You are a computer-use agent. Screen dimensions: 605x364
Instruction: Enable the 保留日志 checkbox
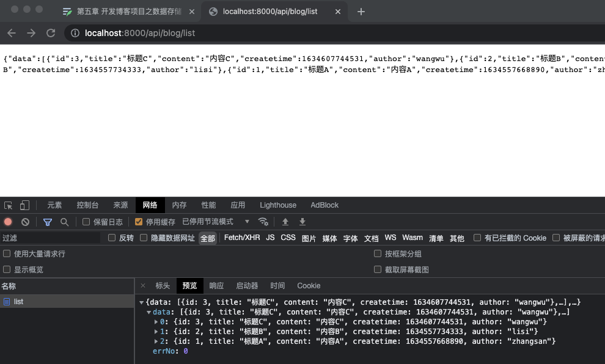[x=86, y=222]
